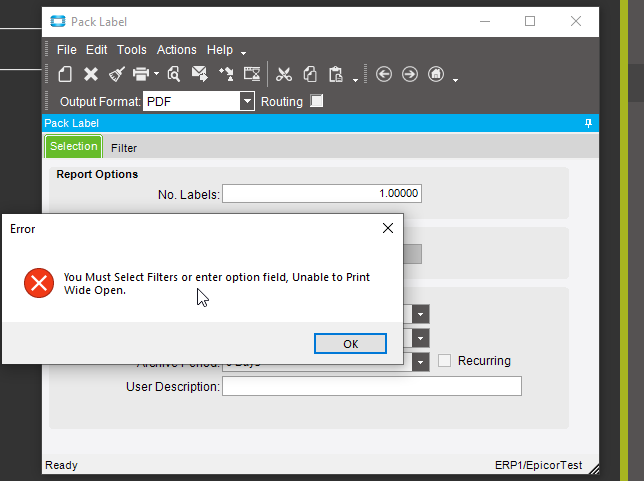The image size is (644, 481).
Task: Click the Generate Only arrow icon
Action: [226, 74]
